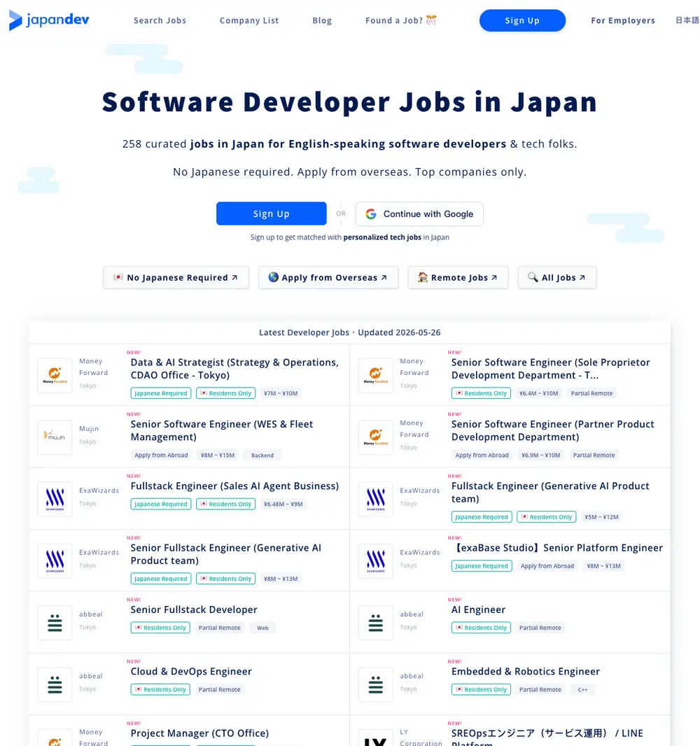Open For Employers page
Screen dimensions: 700x746
pos(622,20)
